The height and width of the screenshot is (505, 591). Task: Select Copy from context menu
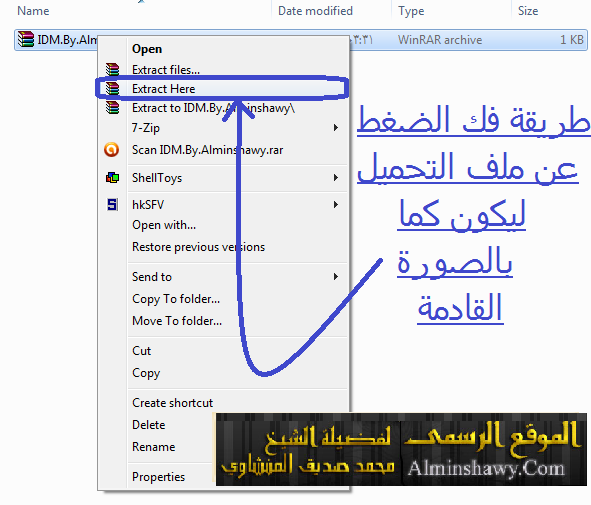(x=146, y=373)
